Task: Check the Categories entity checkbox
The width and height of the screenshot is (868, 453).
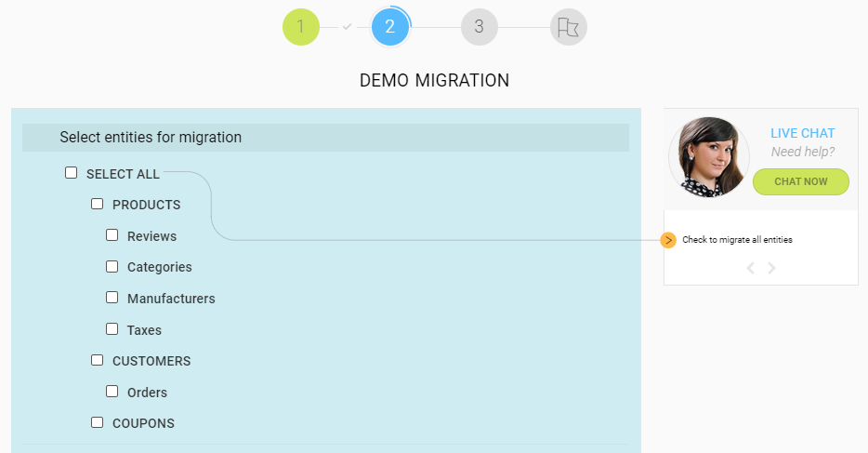Action: pyautogui.click(x=112, y=266)
